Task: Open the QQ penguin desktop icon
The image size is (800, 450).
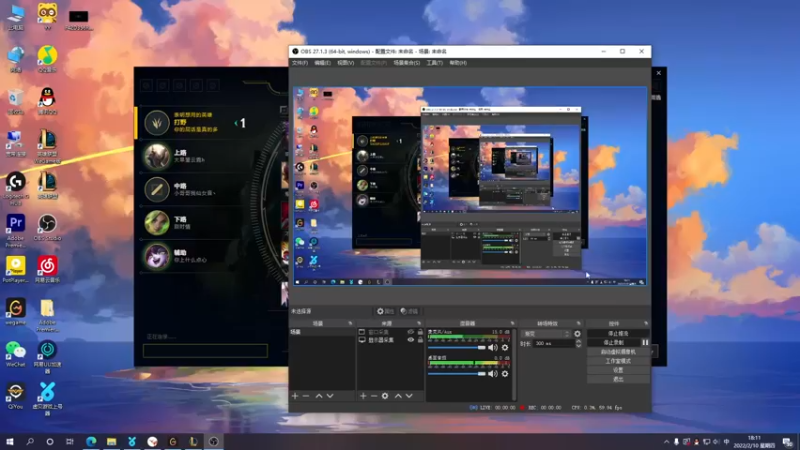Action: [x=47, y=101]
